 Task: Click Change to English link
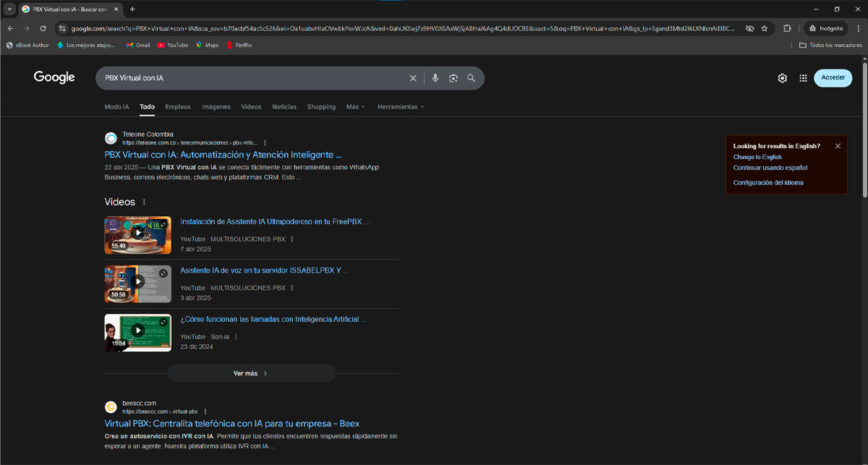click(757, 157)
